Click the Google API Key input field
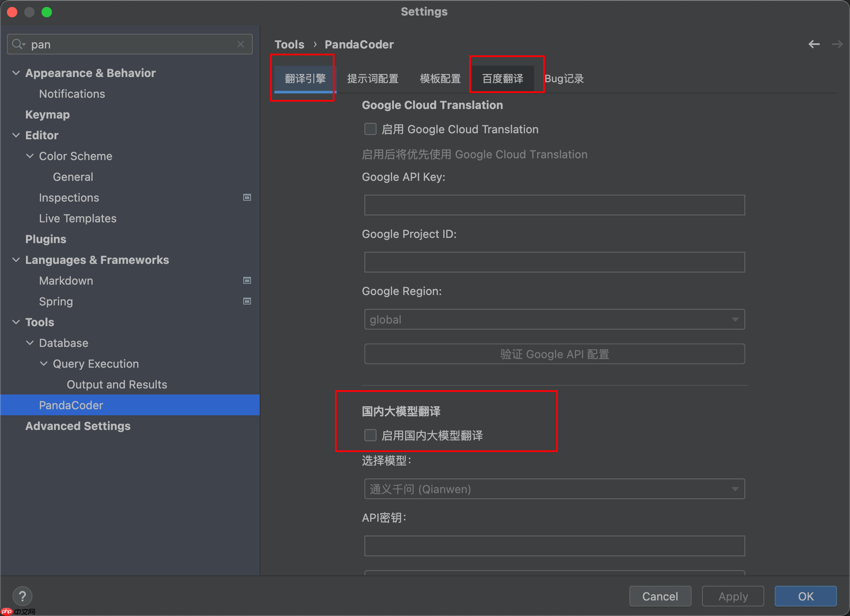 tap(554, 205)
